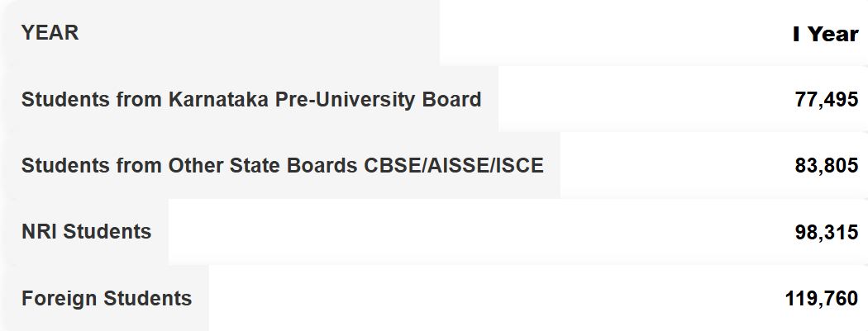The height and width of the screenshot is (331, 868).
Task: Click the word State in second row
Action: pyautogui.click(x=257, y=166)
